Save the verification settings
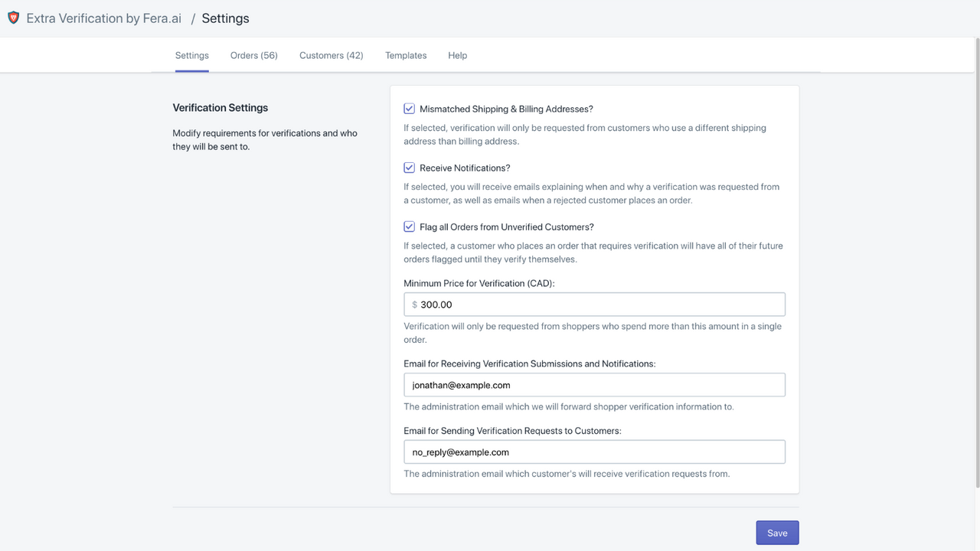This screenshot has width=980, height=551. click(x=777, y=533)
